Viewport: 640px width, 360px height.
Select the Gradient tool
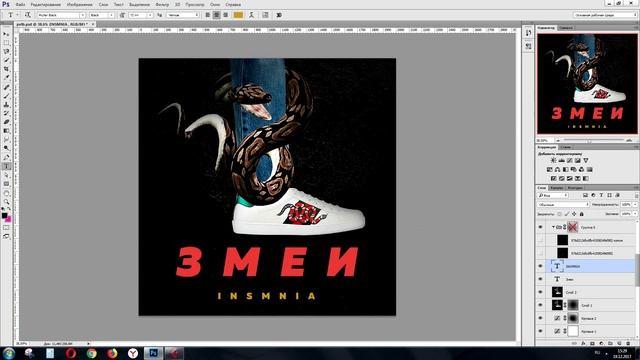(x=6, y=131)
